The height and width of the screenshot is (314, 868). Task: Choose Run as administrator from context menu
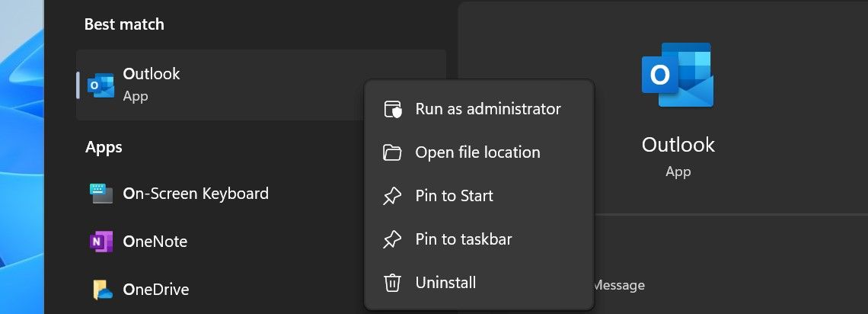[488, 109]
